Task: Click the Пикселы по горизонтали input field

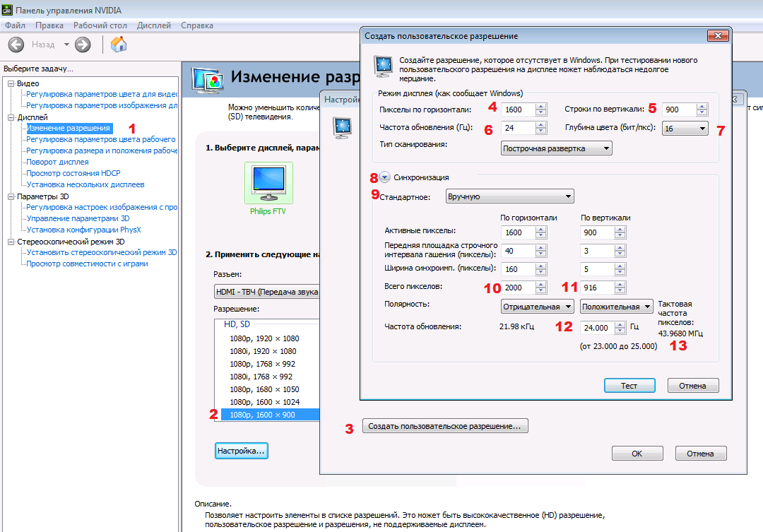Action: click(517, 110)
